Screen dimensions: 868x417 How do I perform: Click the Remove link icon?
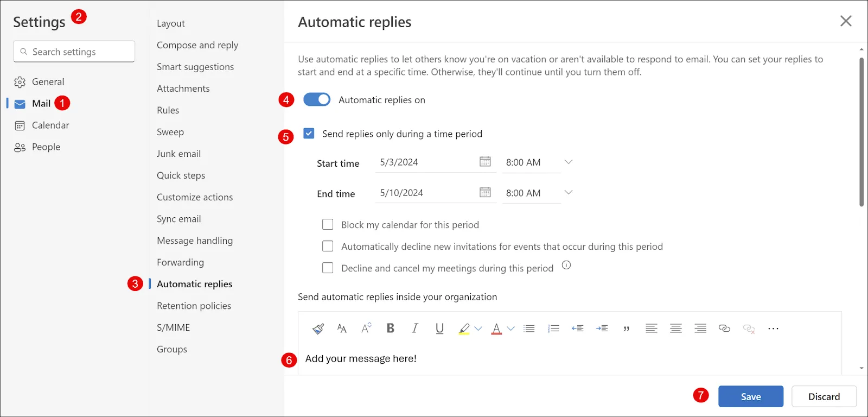(749, 328)
